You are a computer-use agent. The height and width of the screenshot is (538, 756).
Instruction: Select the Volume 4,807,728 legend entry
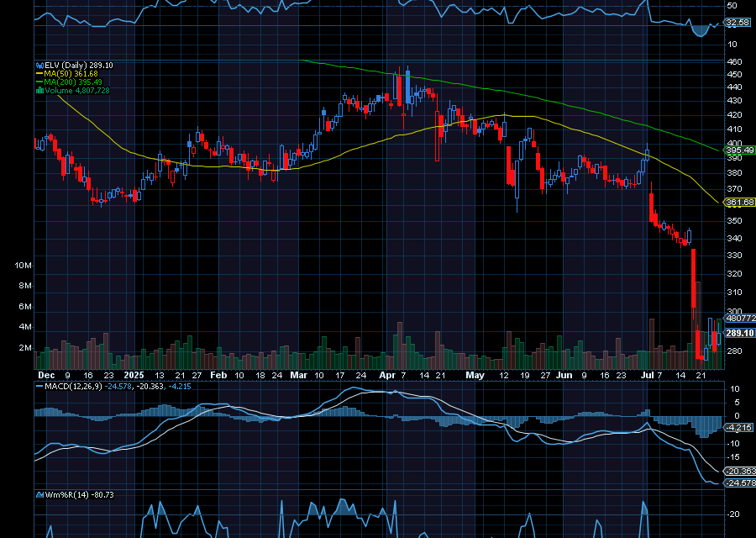click(77, 91)
